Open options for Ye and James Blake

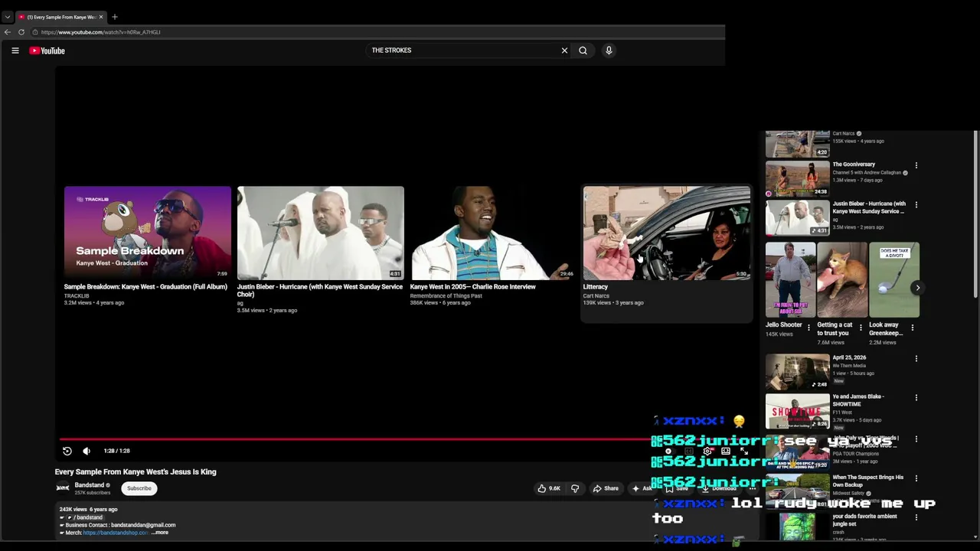tap(916, 398)
